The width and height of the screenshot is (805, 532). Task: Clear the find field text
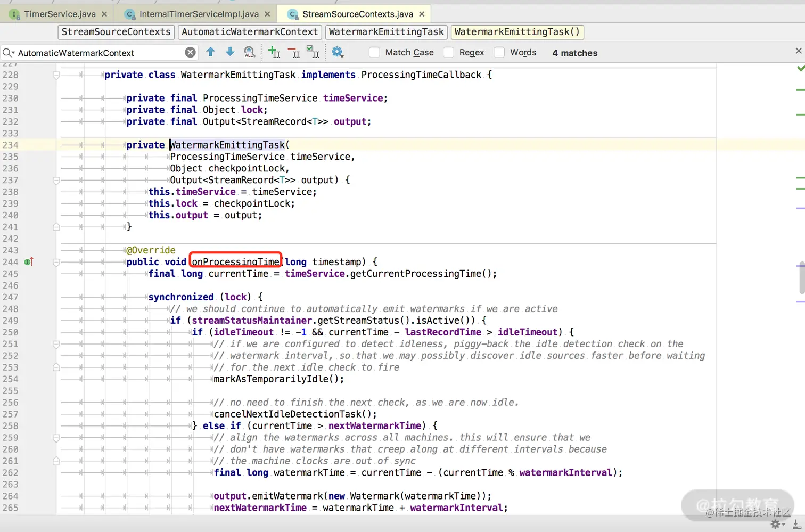click(x=190, y=52)
